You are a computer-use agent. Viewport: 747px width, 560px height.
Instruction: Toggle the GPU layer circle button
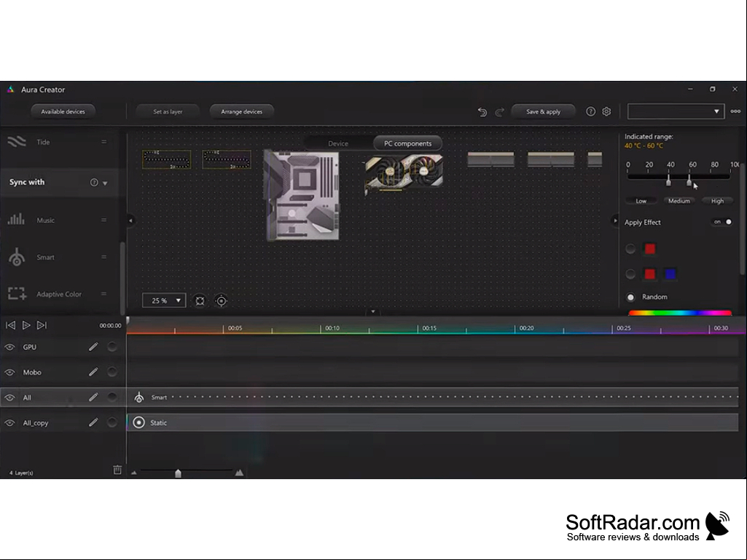pyautogui.click(x=112, y=347)
